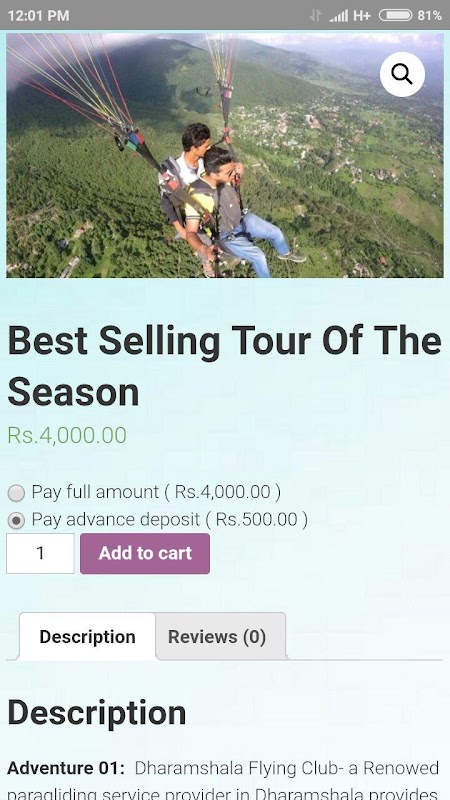The image size is (450, 800).
Task: Select Pay advance deposit radio button
Action: pos(16,520)
